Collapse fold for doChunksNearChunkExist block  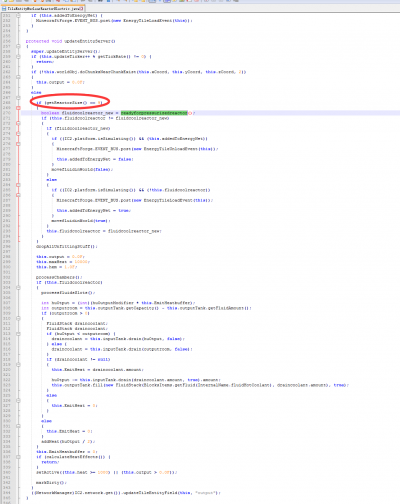click(x=18, y=77)
